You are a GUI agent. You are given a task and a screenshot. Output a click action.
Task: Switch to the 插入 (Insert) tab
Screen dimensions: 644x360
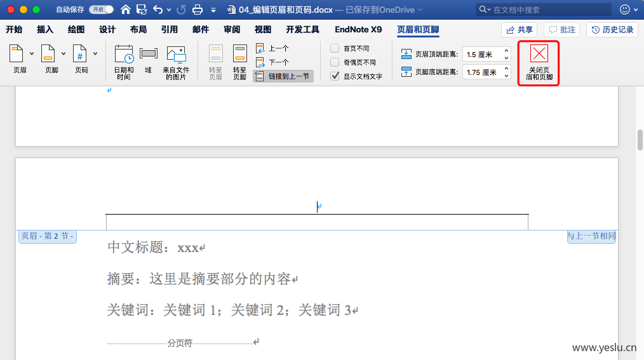tap(45, 30)
